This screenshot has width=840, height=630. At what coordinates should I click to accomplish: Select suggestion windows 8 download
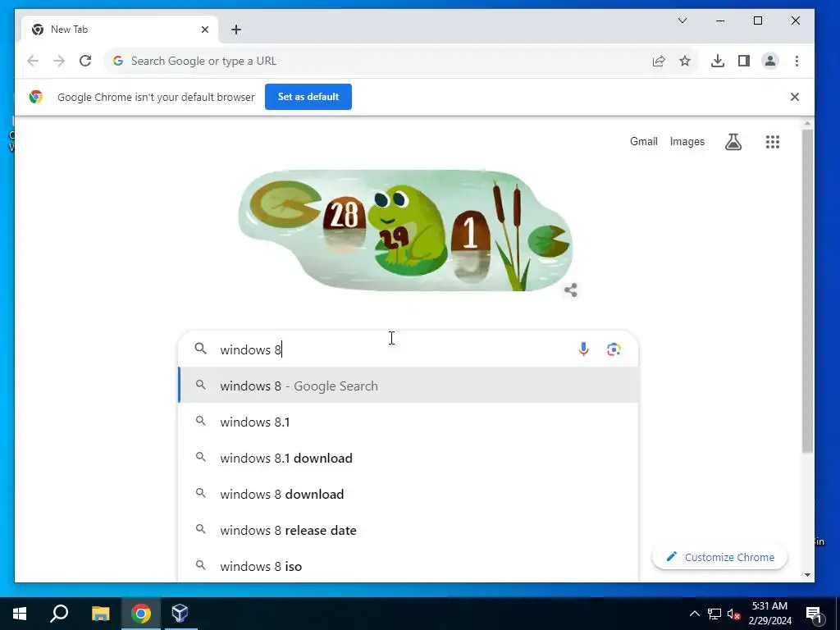(x=409, y=494)
